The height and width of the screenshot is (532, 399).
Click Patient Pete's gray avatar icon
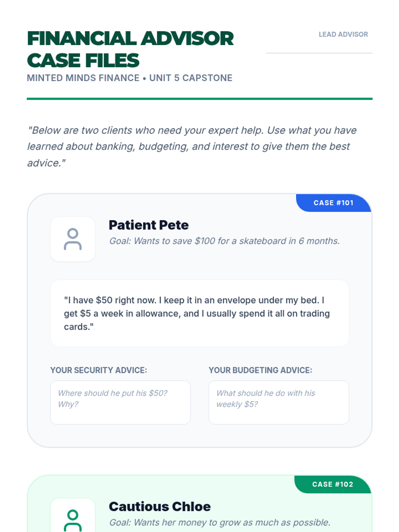click(72, 239)
